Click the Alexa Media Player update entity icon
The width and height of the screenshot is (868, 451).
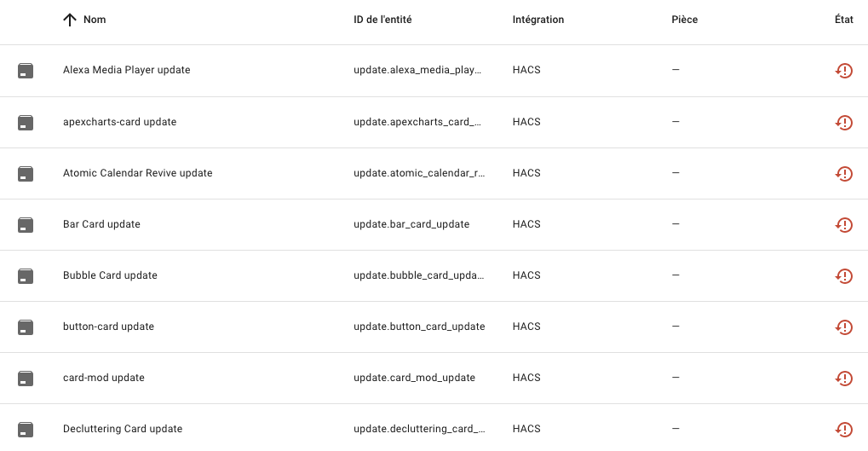26,71
